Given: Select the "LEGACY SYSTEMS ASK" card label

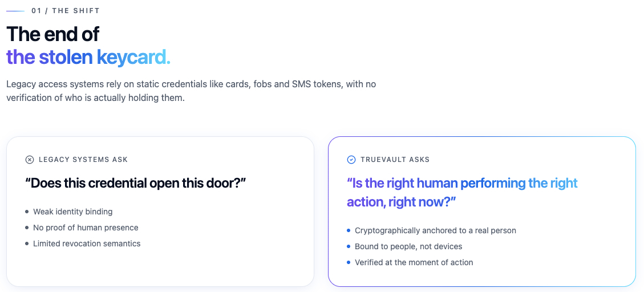Looking at the screenshot, I should click(83, 160).
